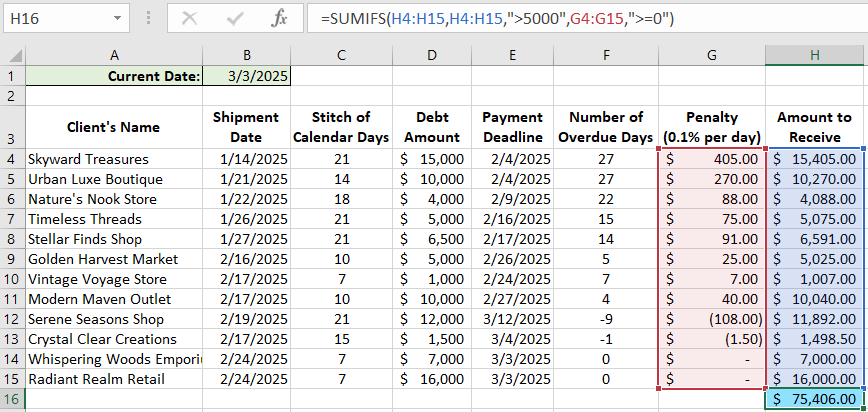Select column A header

point(114,55)
